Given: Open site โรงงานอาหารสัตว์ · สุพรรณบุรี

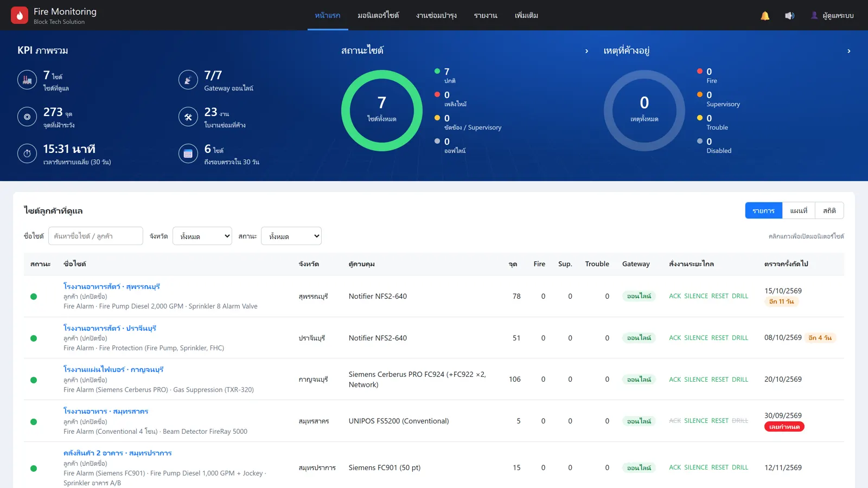Looking at the screenshot, I should pos(112,286).
